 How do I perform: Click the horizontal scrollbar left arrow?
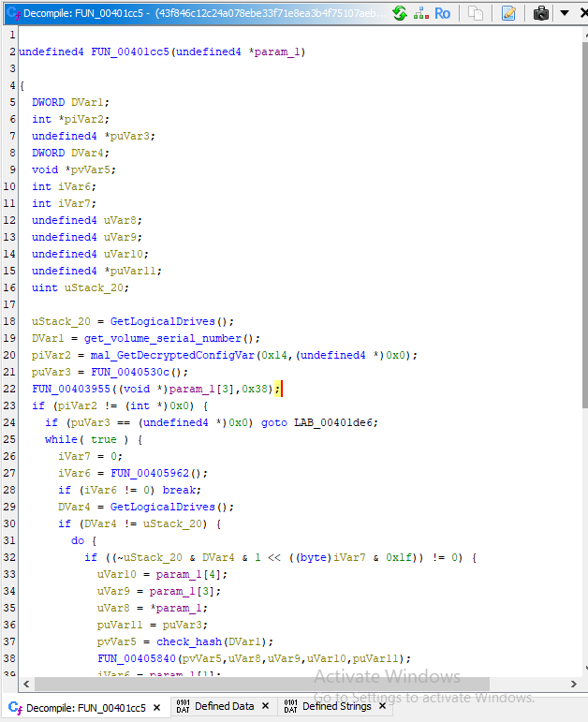(x=26, y=684)
